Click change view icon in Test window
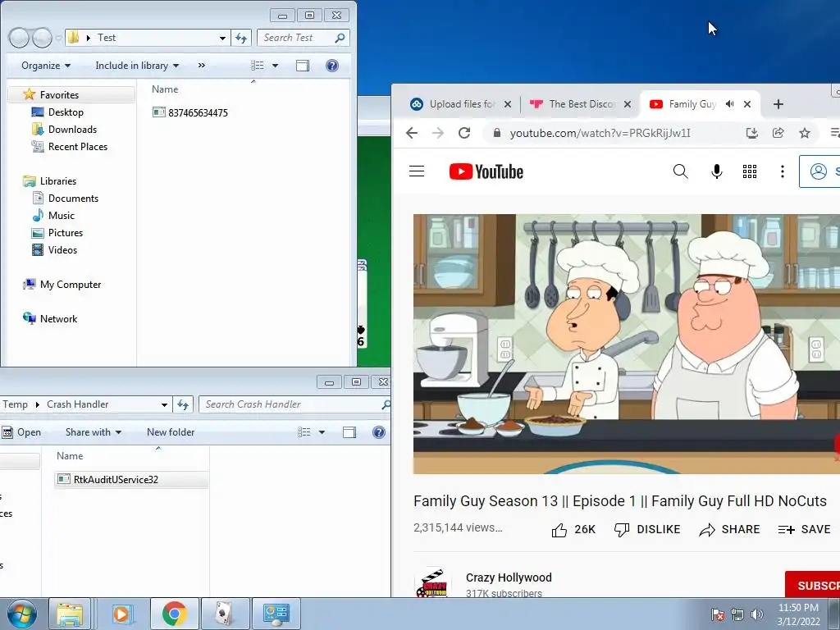Image resolution: width=840 pixels, height=630 pixels. [x=257, y=66]
